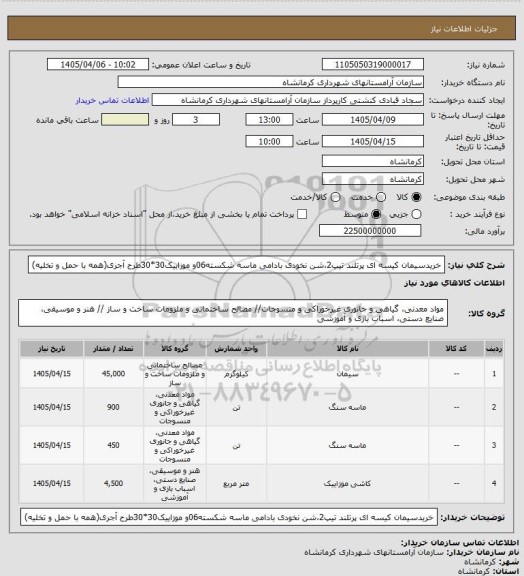
Task: Click the متر مربع unit cell
Action: 236,484
